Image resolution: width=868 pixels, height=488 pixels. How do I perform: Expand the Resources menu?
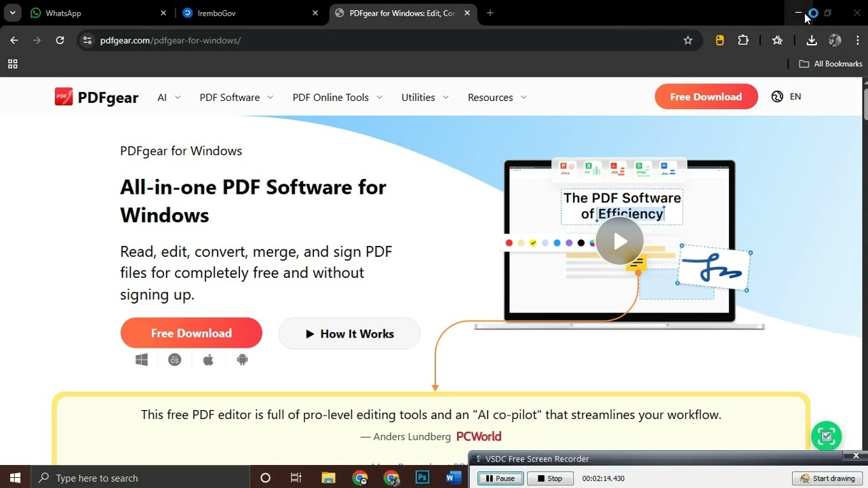coord(497,98)
